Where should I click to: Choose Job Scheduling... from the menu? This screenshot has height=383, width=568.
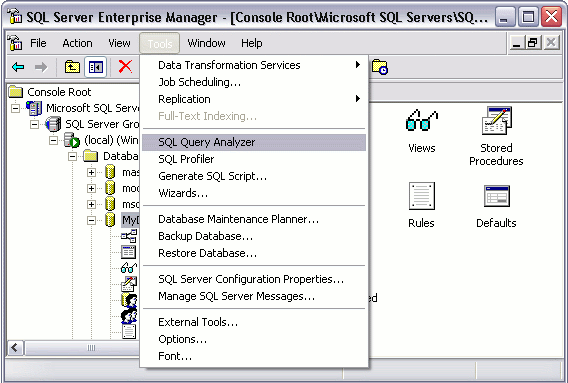(x=254, y=82)
